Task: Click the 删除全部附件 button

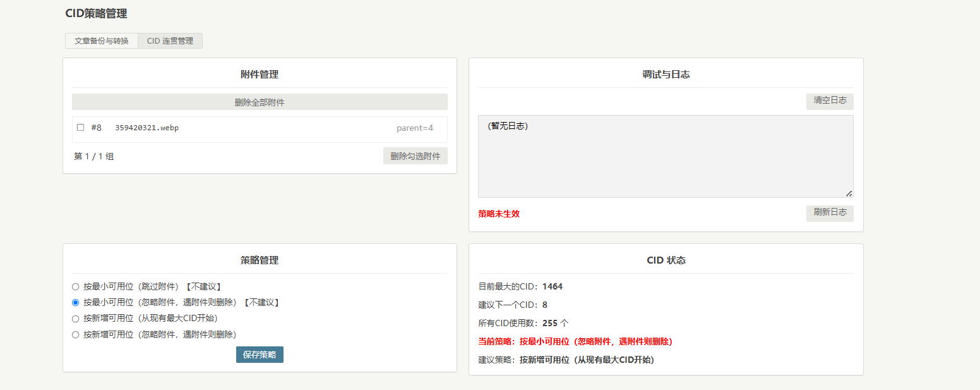Action: coord(260,102)
